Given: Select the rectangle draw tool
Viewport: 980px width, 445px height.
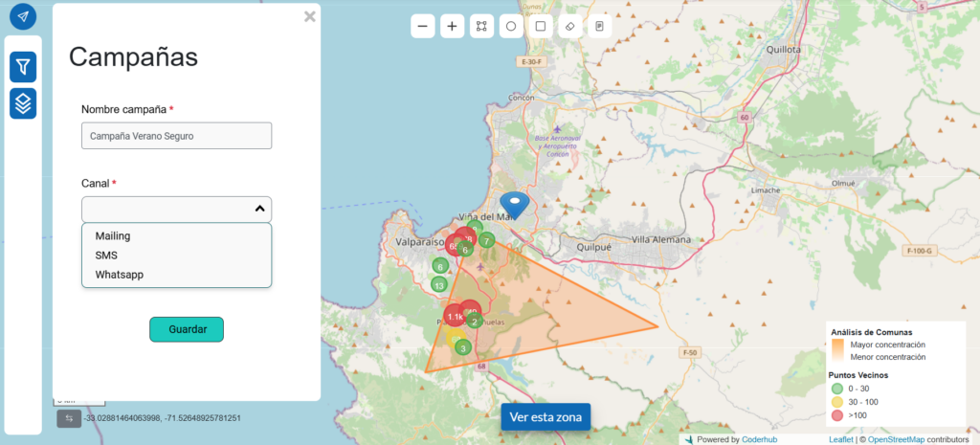Looking at the screenshot, I should coord(541,27).
